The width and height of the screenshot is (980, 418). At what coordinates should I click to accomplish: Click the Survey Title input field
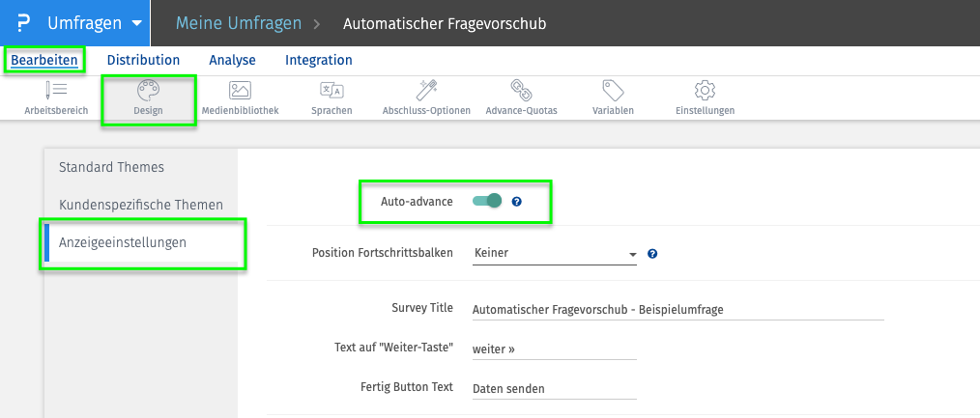tap(678, 310)
